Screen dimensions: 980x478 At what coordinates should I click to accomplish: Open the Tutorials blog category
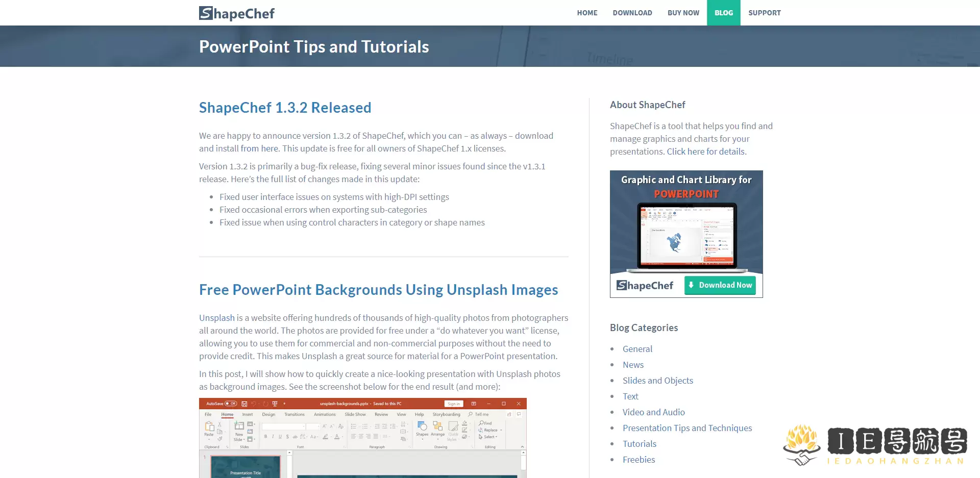click(640, 444)
